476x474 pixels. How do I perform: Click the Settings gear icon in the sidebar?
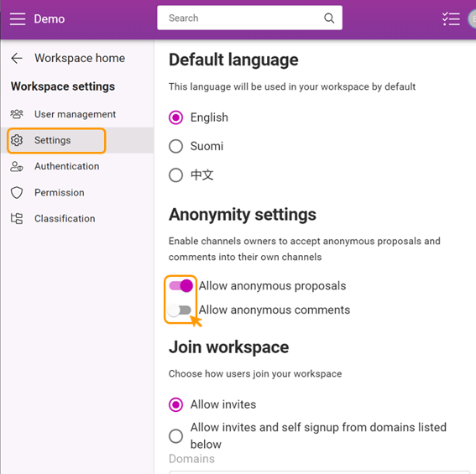click(x=17, y=140)
